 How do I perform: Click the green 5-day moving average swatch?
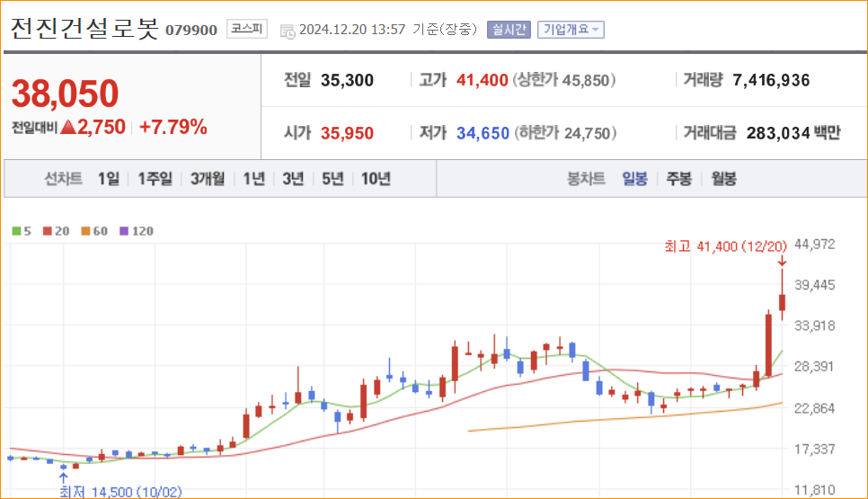16,231
